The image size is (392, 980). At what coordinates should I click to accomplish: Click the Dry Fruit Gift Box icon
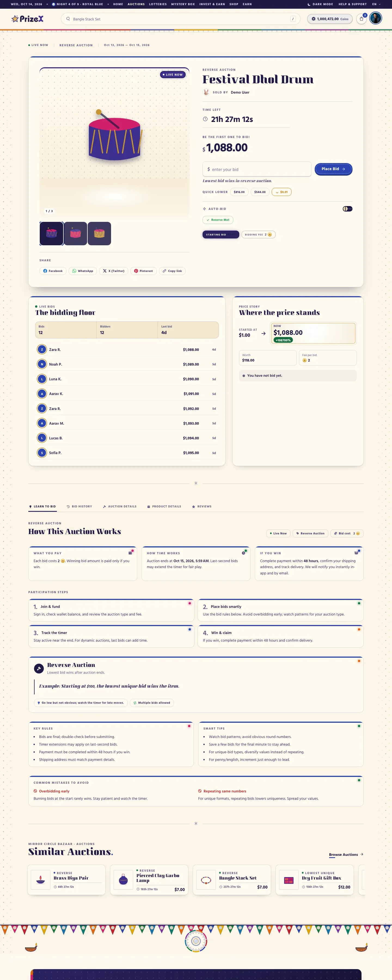tap(289, 880)
